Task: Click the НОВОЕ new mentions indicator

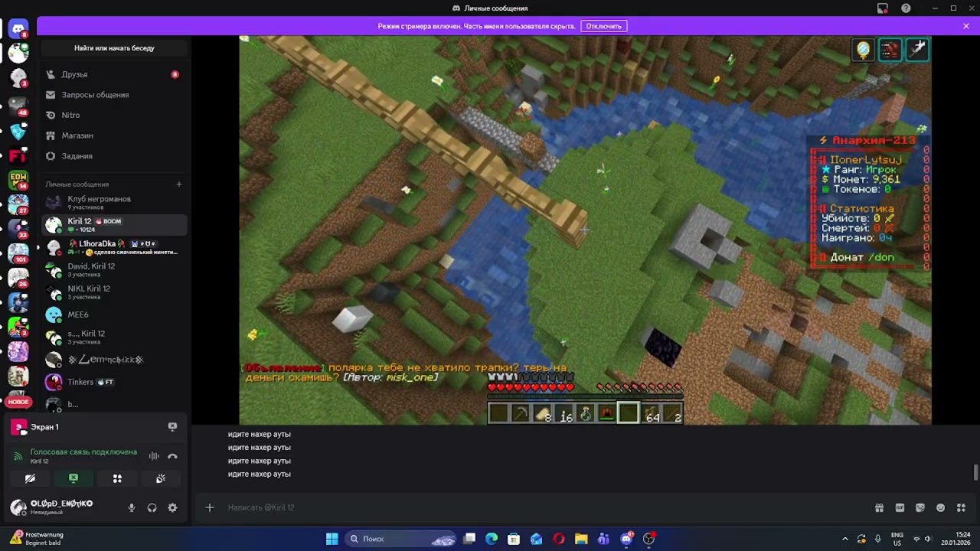Action: click(18, 402)
